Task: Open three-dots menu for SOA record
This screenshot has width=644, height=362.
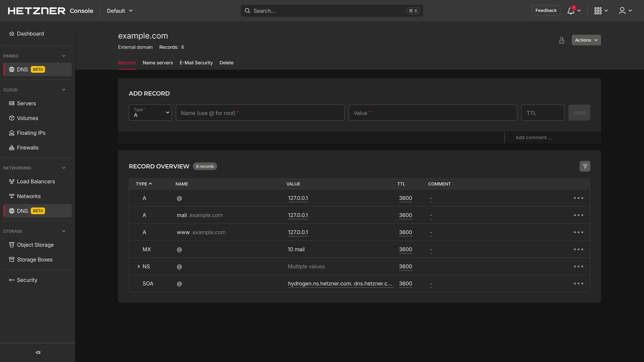Action: 578,284
